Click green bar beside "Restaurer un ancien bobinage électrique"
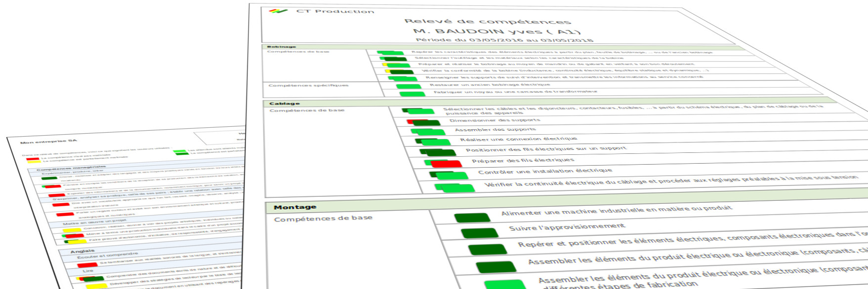 click(x=409, y=87)
